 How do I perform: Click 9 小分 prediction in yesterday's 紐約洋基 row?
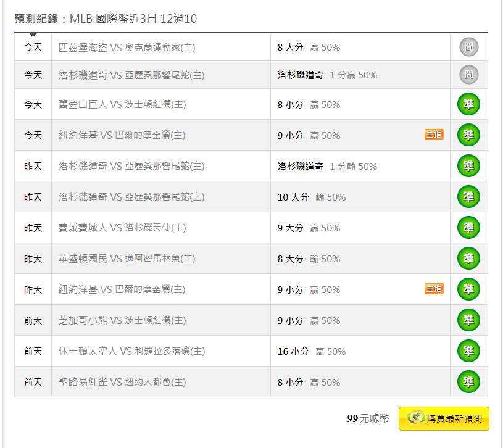point(309,289)
